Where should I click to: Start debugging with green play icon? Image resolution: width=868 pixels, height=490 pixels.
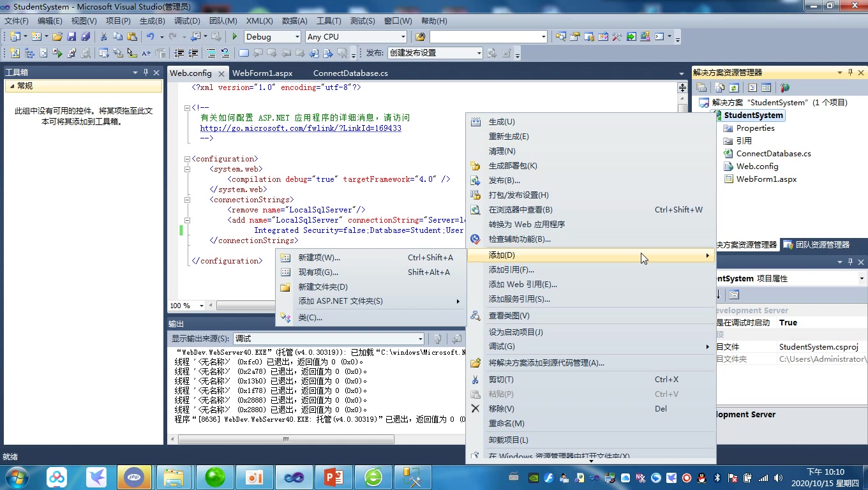(x=235, y=36)
